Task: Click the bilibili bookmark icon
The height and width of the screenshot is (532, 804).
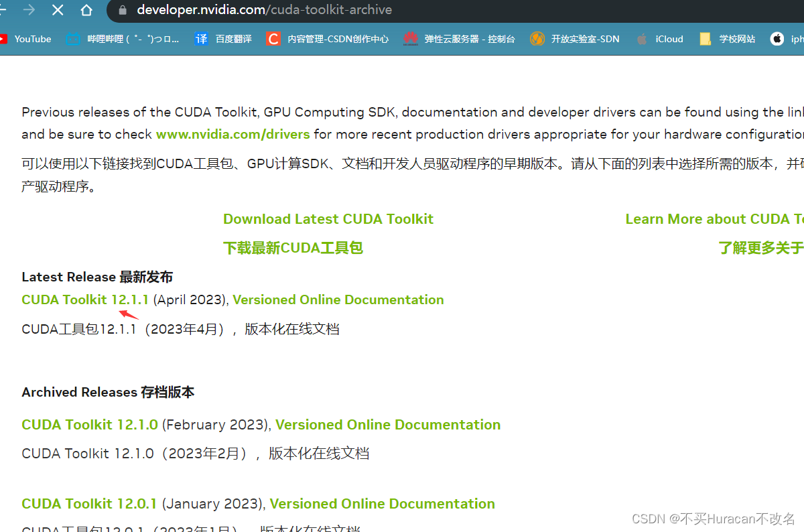Action: tap(73, 39)
